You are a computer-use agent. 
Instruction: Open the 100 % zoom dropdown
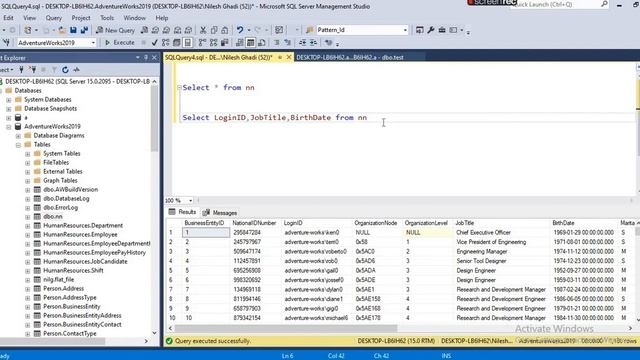(x=190, y=200)
